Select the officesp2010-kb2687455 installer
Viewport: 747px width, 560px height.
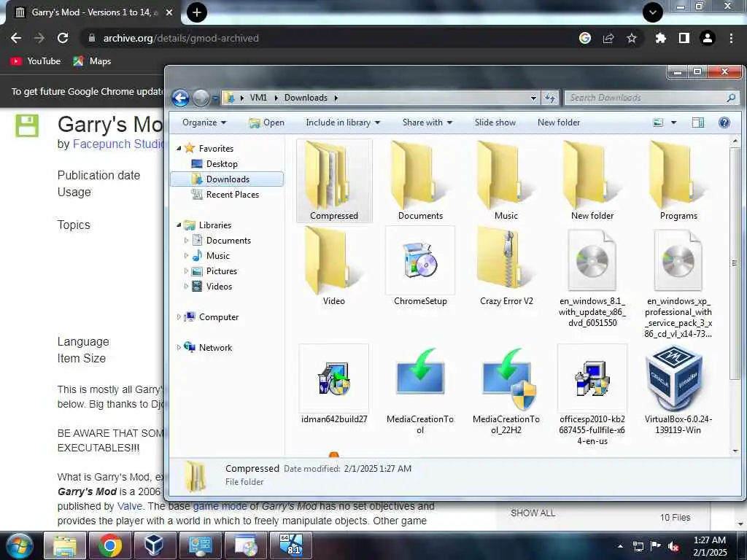(x=592, y=395)
